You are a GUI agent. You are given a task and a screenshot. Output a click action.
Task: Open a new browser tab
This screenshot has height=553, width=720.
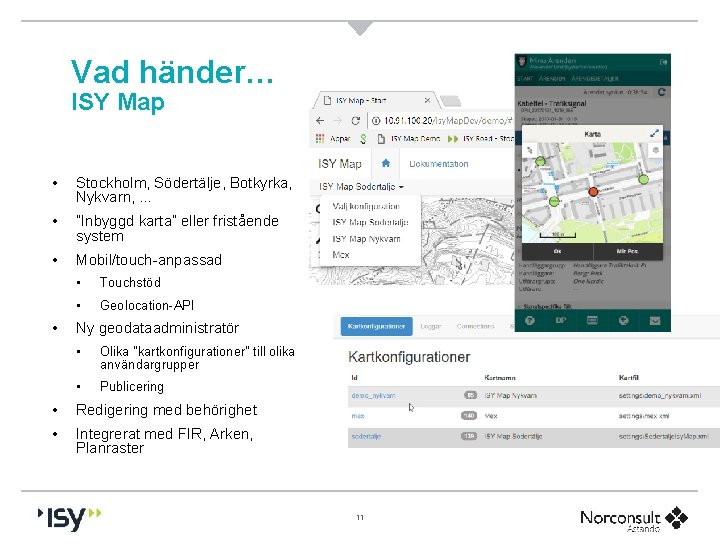click(x=451, y=101)
